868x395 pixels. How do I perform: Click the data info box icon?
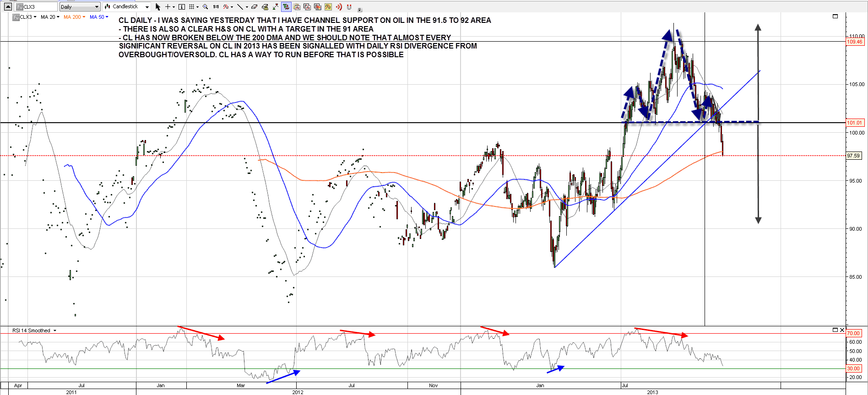click(182, 7)
